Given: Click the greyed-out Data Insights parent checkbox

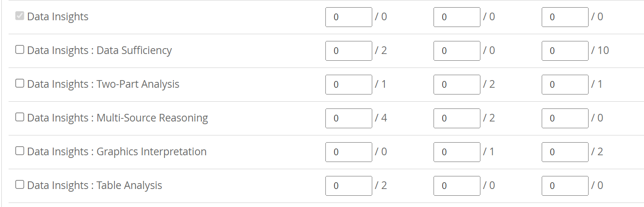Looking at the screenshot, I should point(20,16).
